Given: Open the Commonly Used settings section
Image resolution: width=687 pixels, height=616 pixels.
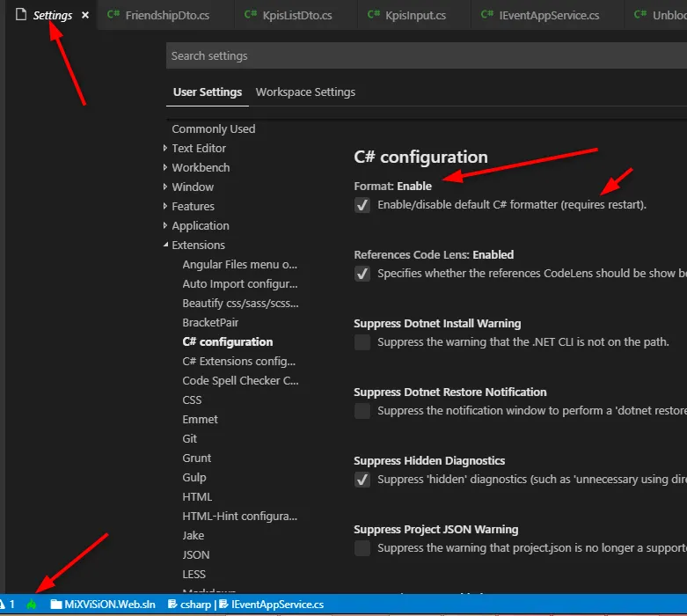Looking at the screenshot, I should click(x=214, y=128).
